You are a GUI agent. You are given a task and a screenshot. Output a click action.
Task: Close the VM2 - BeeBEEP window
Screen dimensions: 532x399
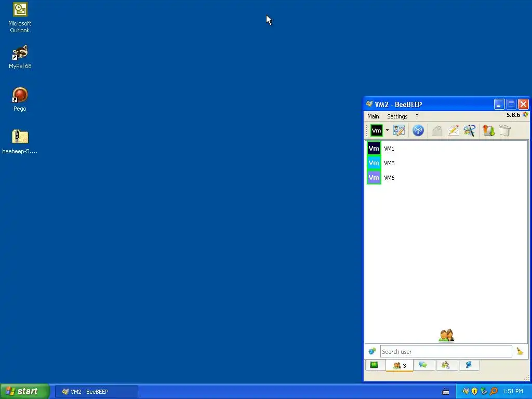[523, 104]
